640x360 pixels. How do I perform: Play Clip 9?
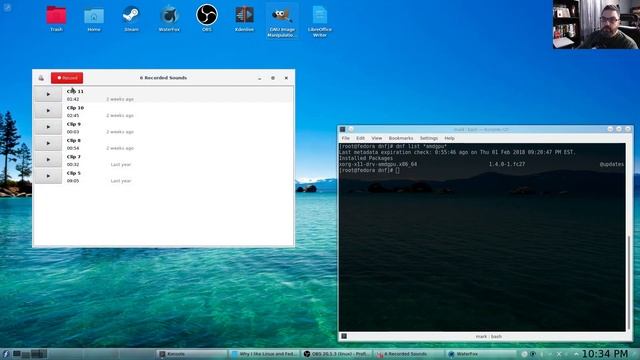coord(48,127)
